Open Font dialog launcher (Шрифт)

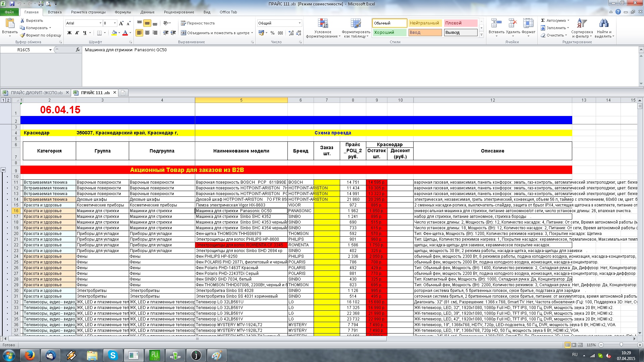pyautogui.click(x=130, y=42)
